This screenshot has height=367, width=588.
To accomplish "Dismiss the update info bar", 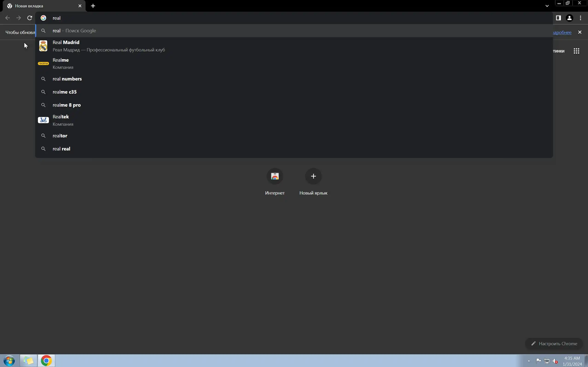I will pyautogui.click(x=580, y=32).
